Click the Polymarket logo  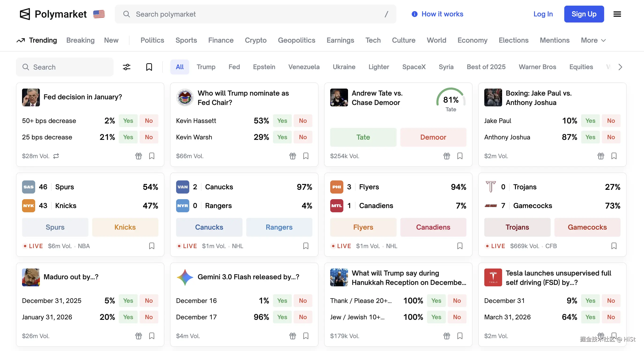point(53,14)
